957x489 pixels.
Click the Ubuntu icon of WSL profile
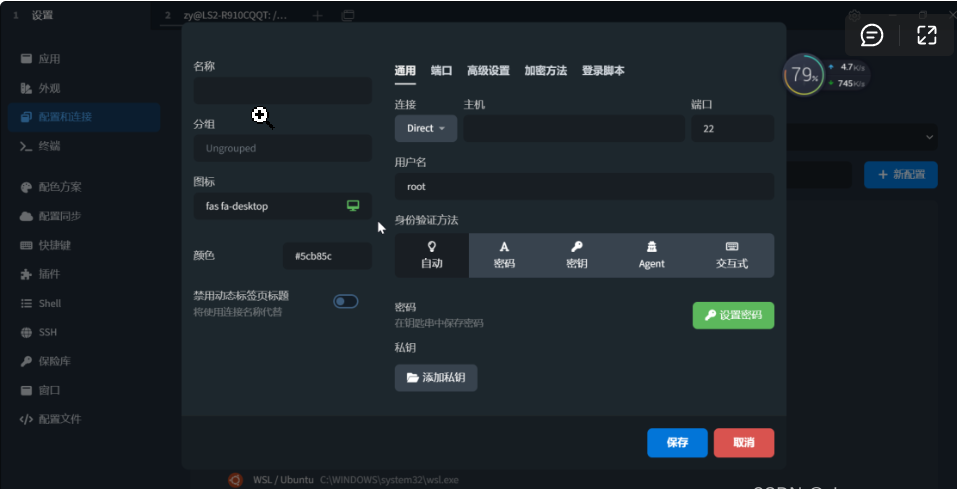[x=235, y=480]
